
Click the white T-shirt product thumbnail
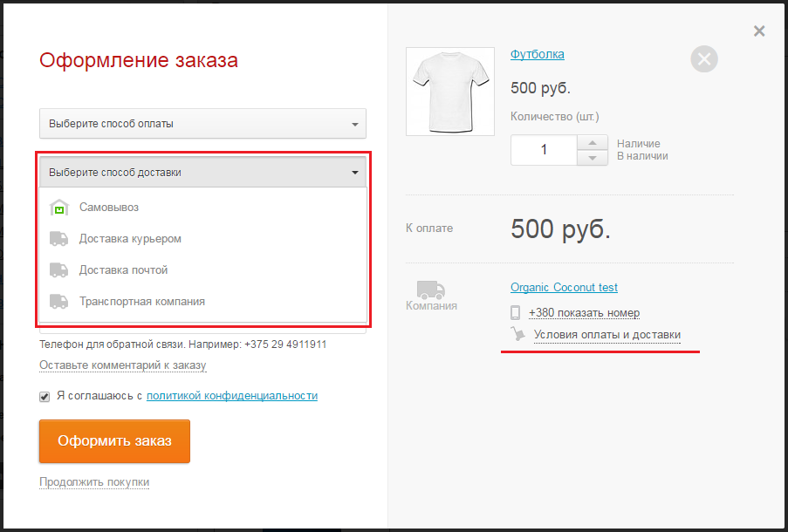450,92
